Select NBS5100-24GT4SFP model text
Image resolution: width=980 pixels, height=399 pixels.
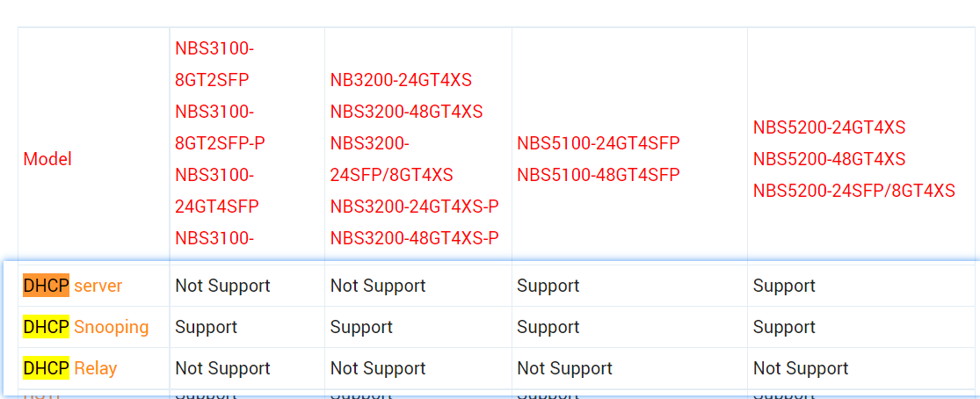tap(599, 143)
